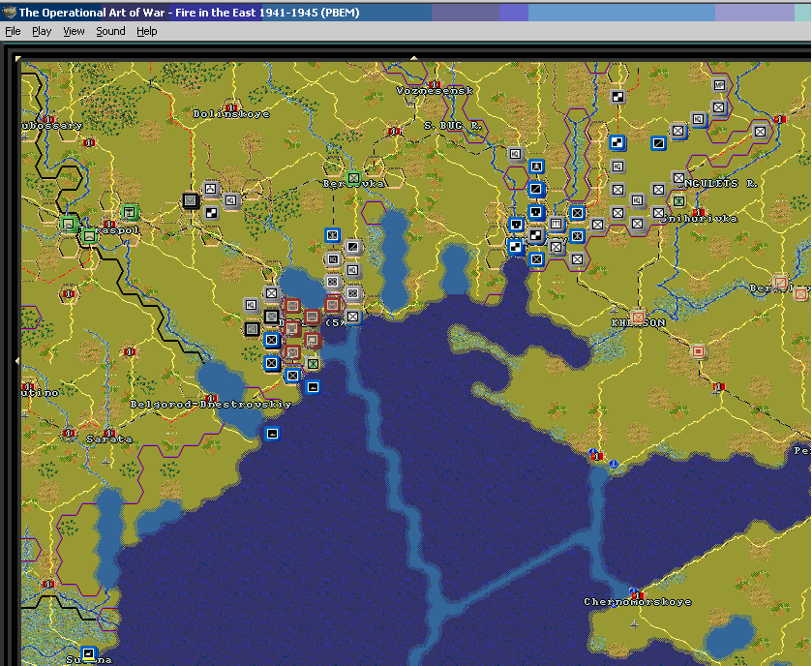Open the Sound menu
This screenshot has width=812, height=666.
pos(110,31)
